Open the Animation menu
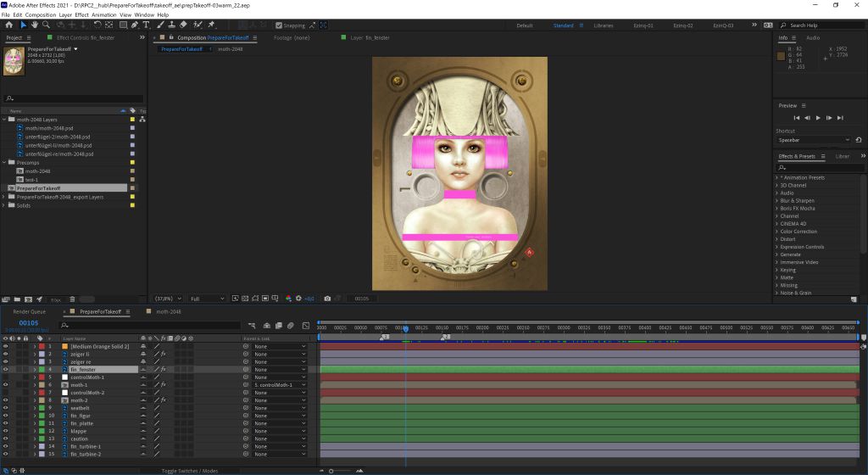868x475 pixels. 104,15
